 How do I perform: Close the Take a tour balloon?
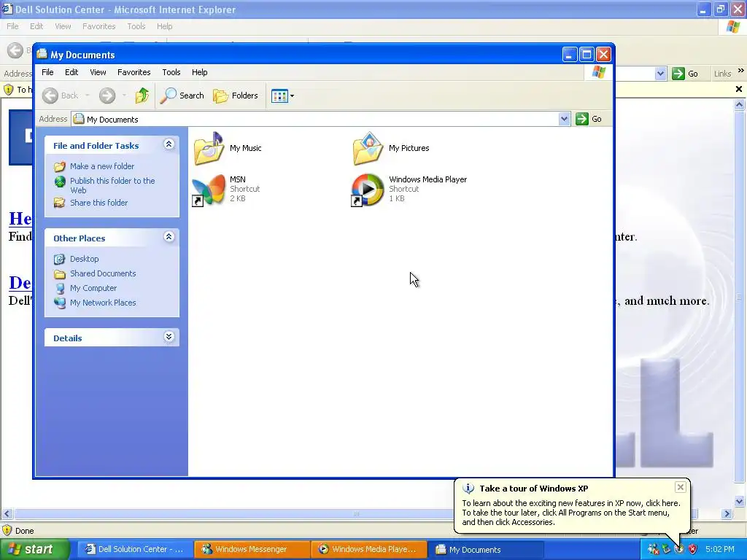coord(681,486)
